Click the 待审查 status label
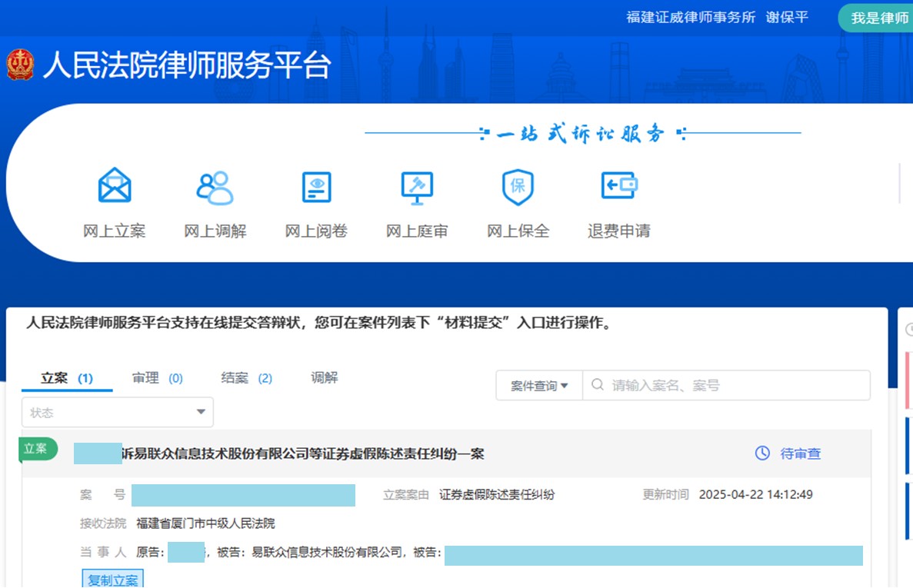The width and height of the screenshot is (913, 588). point(801,453)
